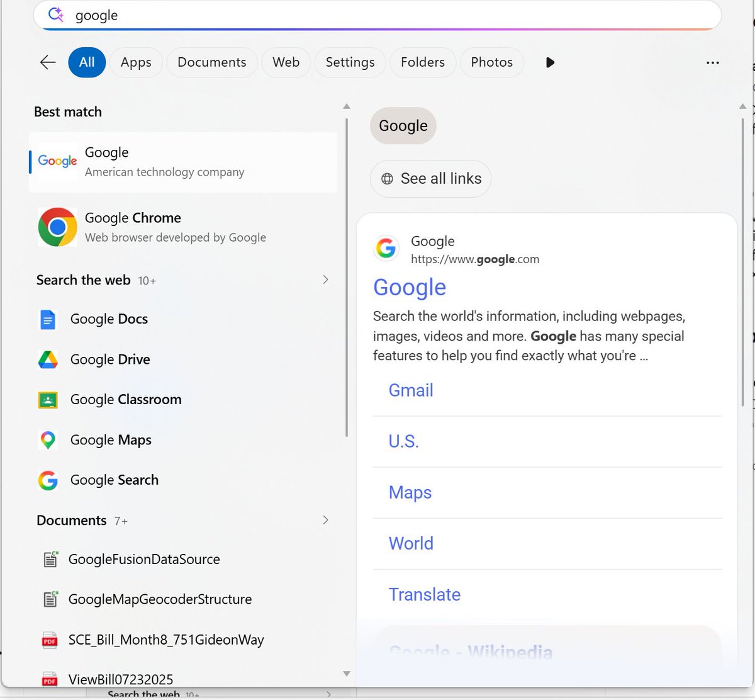
Task: Click the Google Classroom icon
Action: (x=48, y=400)
